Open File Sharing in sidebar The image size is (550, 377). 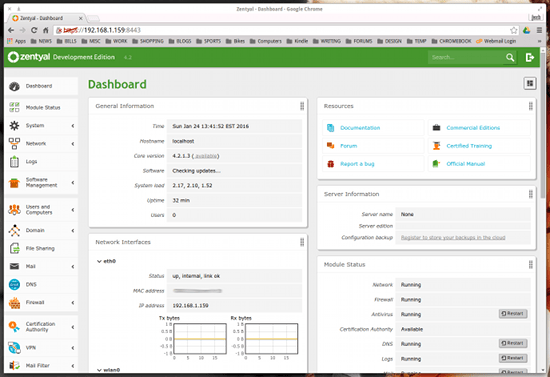coord(42,248)
